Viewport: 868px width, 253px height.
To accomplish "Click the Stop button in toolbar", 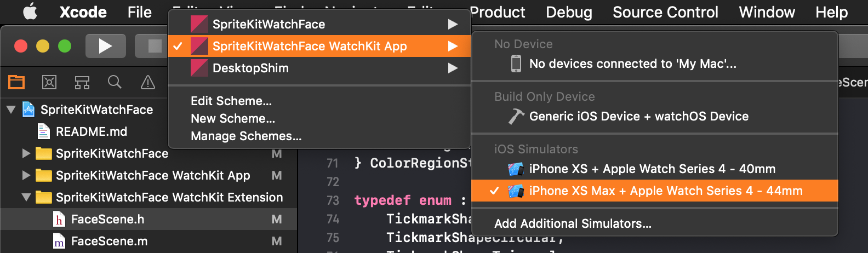I will (x=154, y=46).
